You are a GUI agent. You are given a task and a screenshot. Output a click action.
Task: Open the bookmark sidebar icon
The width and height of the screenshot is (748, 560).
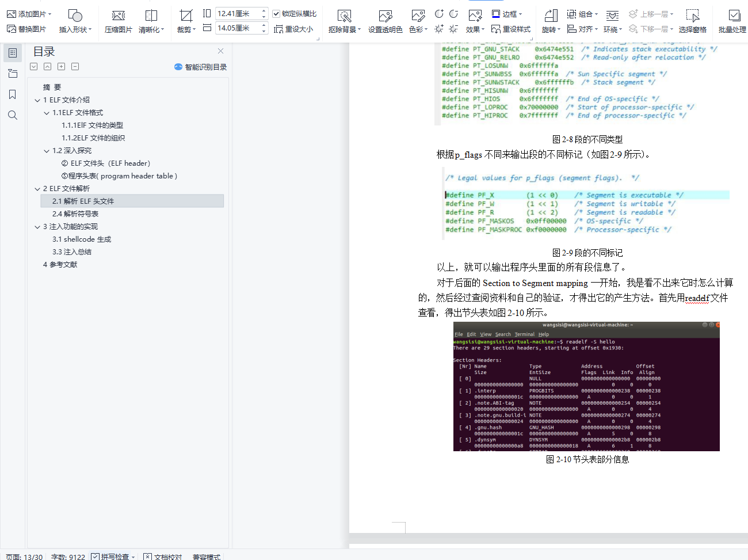tap(13, 94)
